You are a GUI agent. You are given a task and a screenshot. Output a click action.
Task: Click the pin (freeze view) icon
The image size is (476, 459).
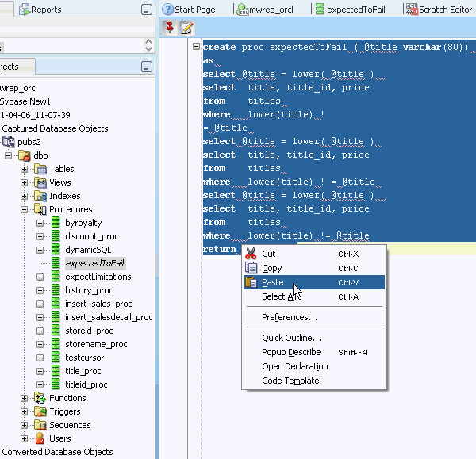click(x=170, y=28)
